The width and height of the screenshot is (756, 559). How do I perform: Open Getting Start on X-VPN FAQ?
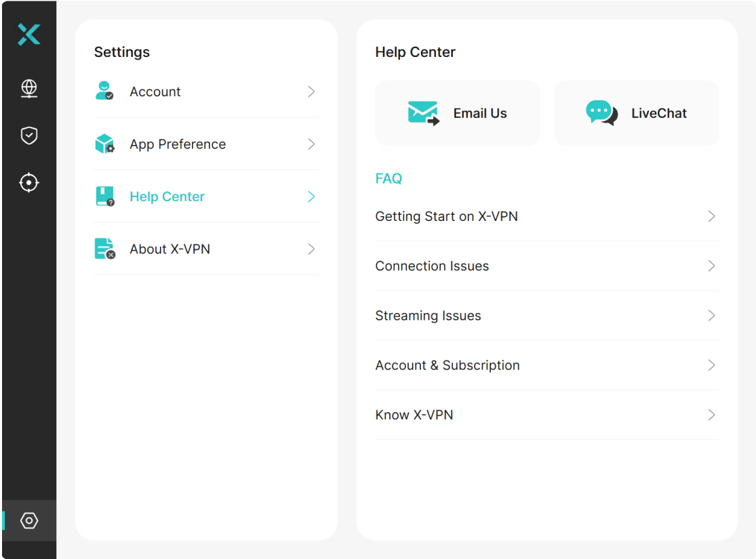coord(546,216)
